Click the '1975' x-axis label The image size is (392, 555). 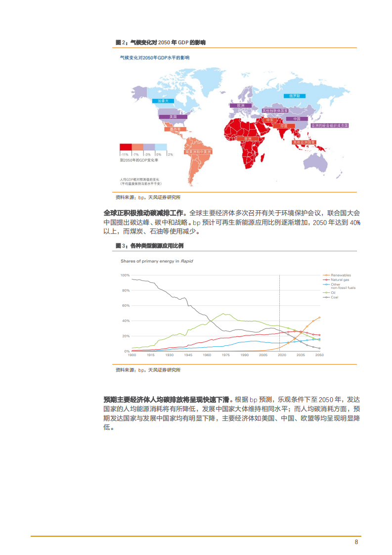click(226, 355)
